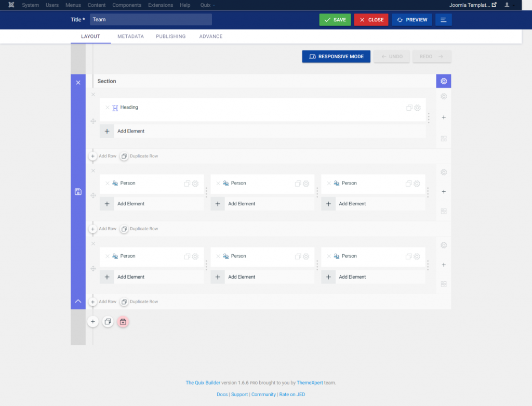532x406 pixels.
Task: Open settings for the first Person element
Action: click(x=195, y=184)
